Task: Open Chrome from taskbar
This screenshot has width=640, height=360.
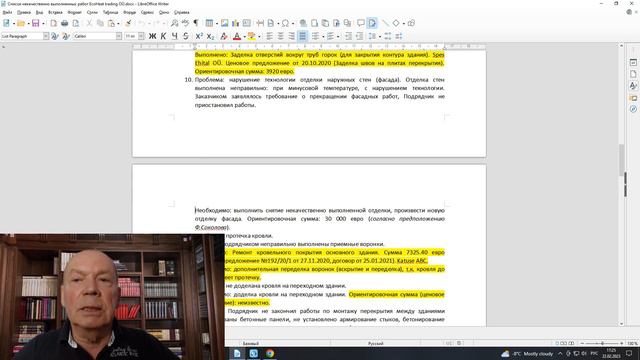Action: (x=269, y=353)
